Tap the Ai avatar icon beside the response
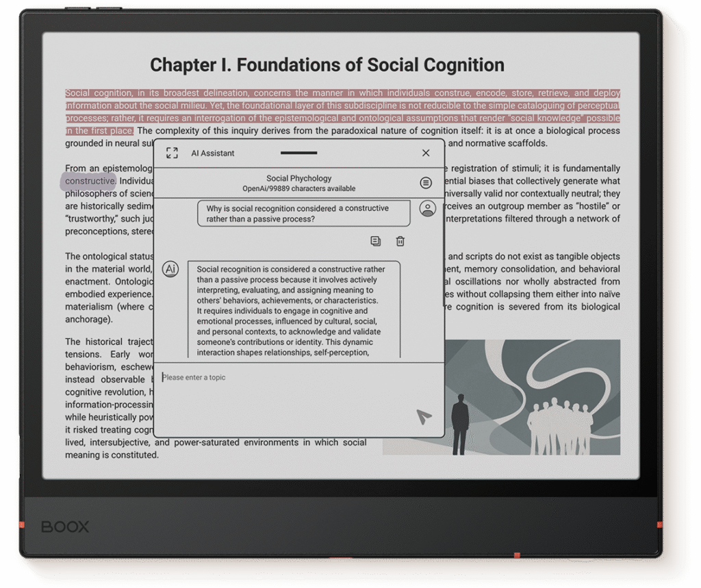The image size is (701, 588). coord(170,269)
